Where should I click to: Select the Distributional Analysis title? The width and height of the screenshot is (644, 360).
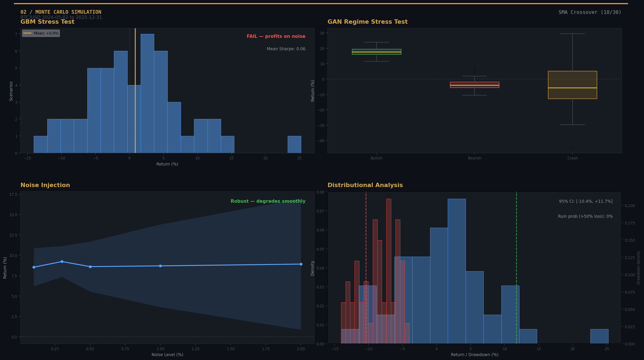pyautogui.click(x=365, y=185)
